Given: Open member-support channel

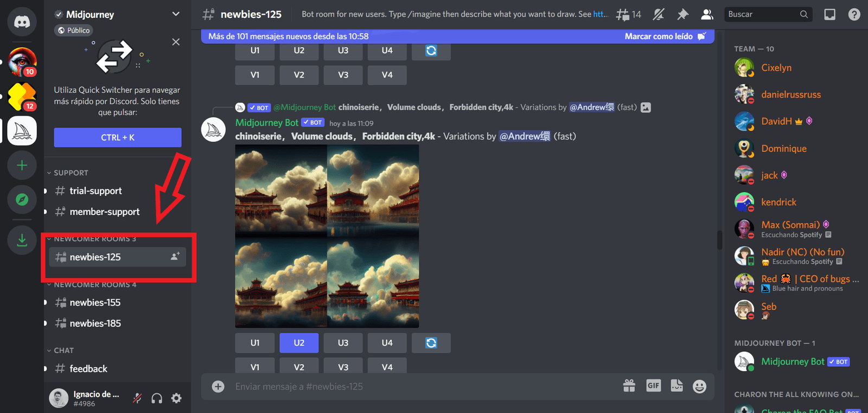Looking at the screenshot, I should 117,212.
